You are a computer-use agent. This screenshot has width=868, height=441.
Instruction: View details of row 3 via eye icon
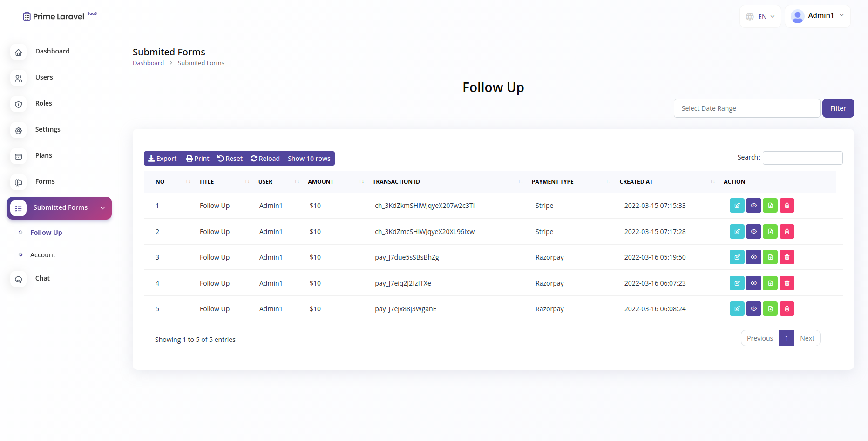[x=753, y=257]
